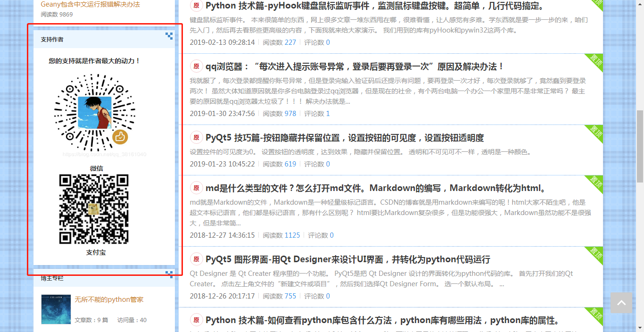Click 文章数：9 篇 in column info
The image size is (644, 332).
pyautogui.click(x=91, y=320)
